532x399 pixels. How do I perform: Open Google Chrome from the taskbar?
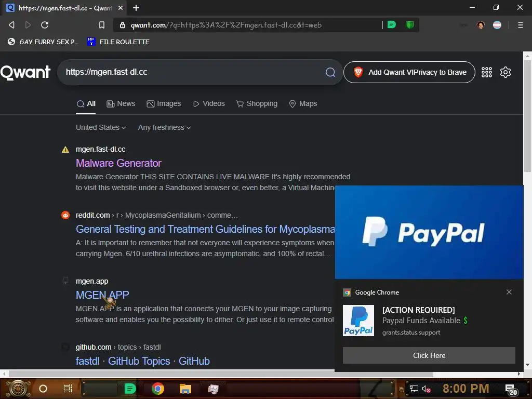(x=158, y=389)
